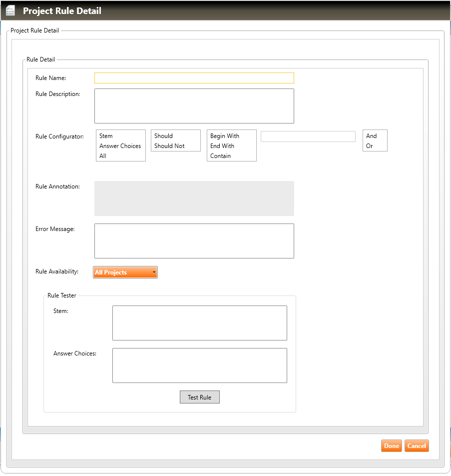The width and height of the screenshot is (451, 476).
Task: Select 'All' in the target list
Action: pyautogui.click(x=103, y=156)
